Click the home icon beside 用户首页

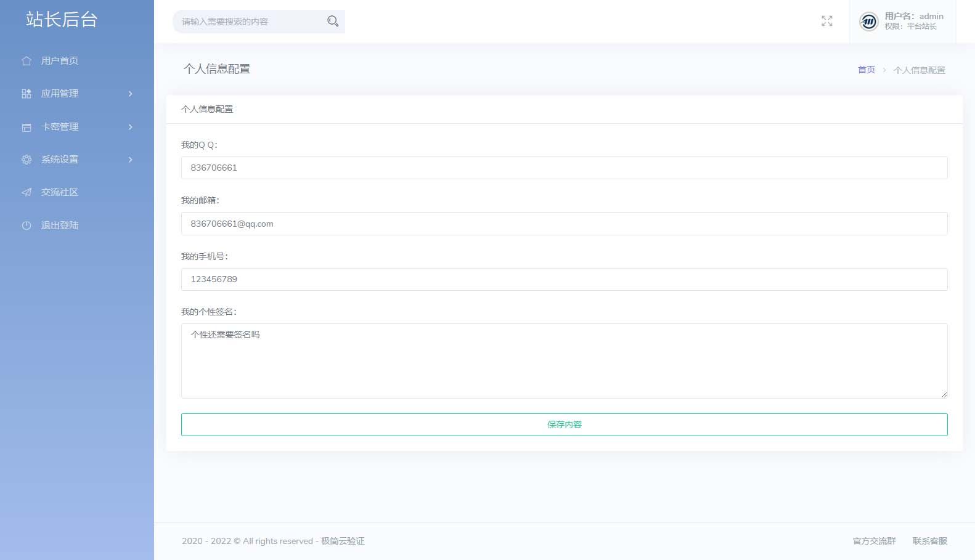tap(27, 61)
